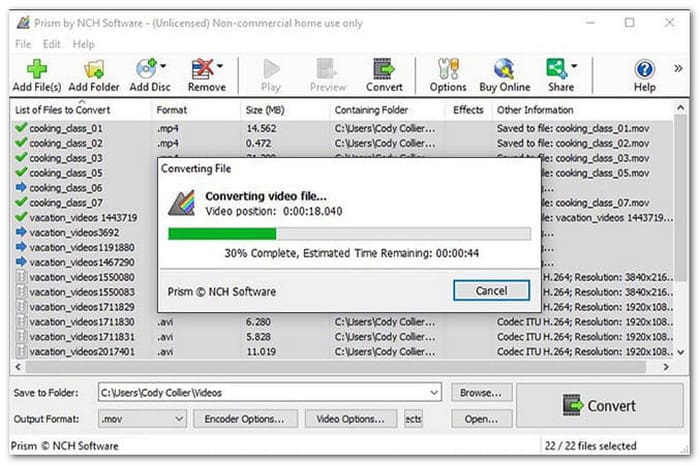Select the vacation_videos1550083 row
This screenshot has height=465, width=700.
82,292
